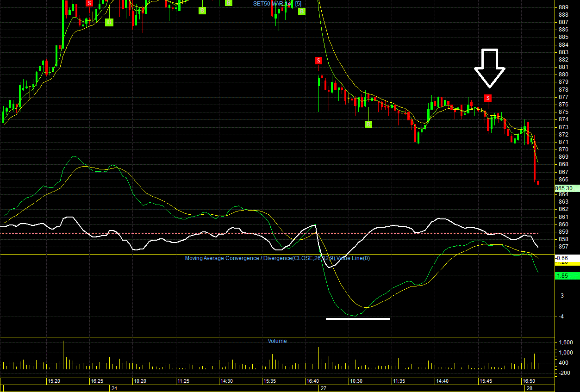580x392 pixels.
Task: Click the date 24 label on the date axis
Action: tap(114, 389)
